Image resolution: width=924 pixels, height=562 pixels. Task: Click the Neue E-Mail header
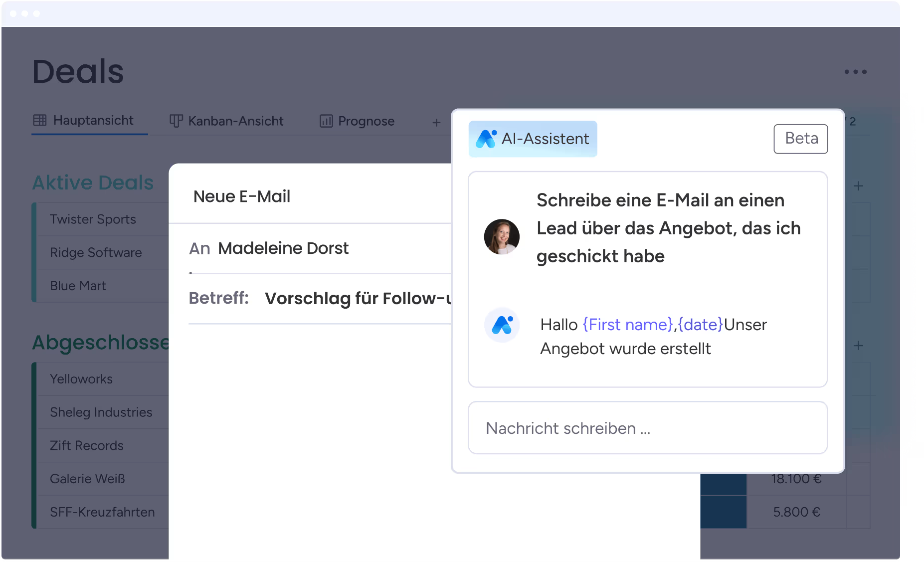click(242, 196)
